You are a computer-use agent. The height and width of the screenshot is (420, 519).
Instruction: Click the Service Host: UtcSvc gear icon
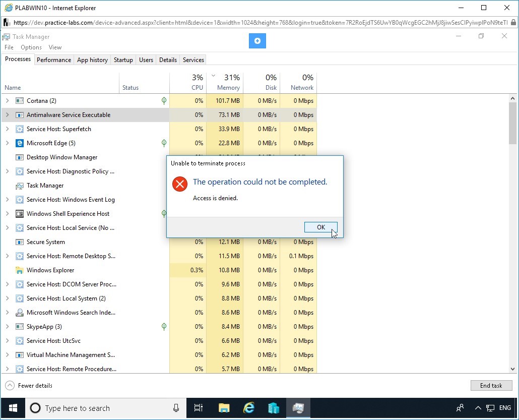(20, 341)
